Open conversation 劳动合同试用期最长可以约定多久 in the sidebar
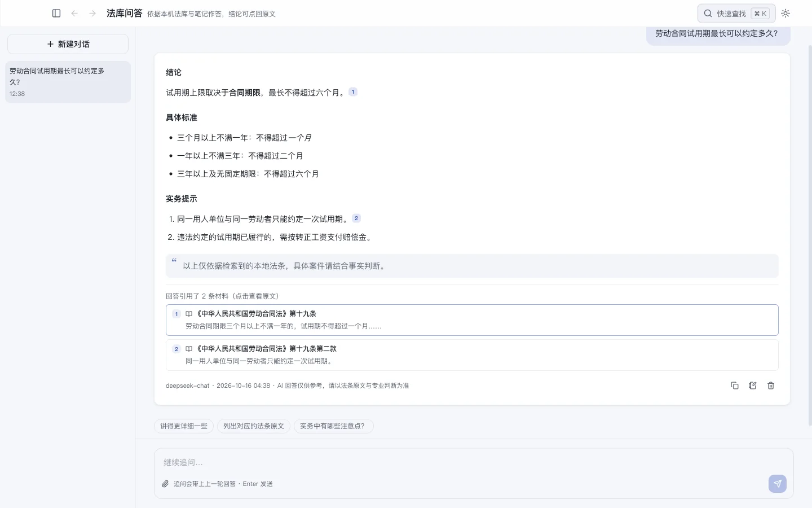 [x=68, y=82]
